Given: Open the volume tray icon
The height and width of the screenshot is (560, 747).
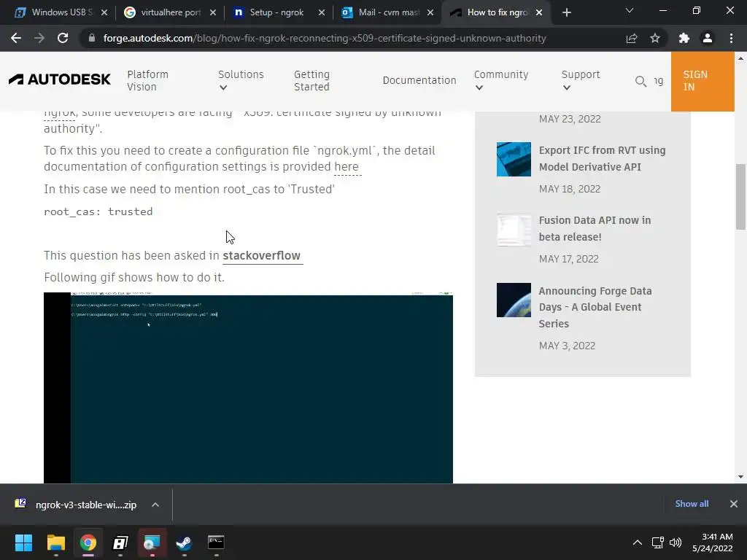Looking at the screenshot, I should (675, 542).
